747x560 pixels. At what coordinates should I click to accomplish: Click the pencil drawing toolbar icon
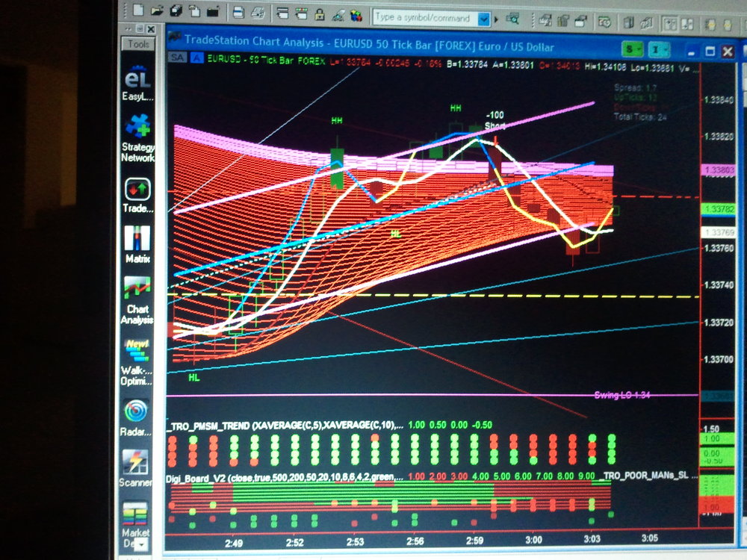pos(338,15)
